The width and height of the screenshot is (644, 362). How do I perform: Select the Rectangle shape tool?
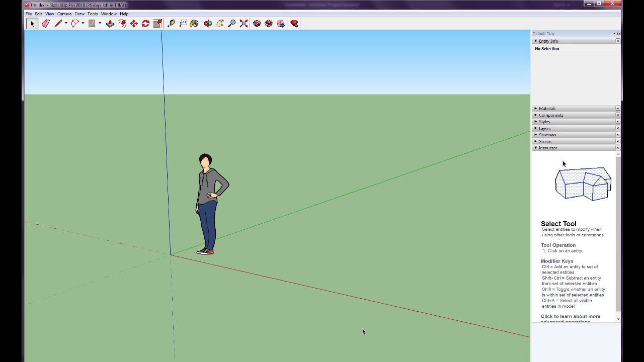point(92,24)
